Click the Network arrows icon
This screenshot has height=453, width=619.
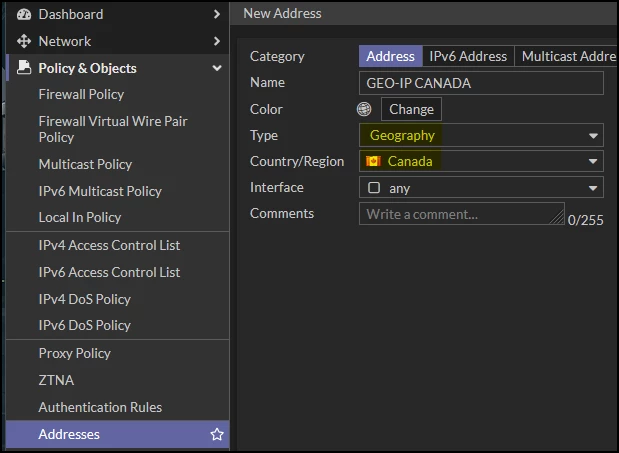pos(24,41)
